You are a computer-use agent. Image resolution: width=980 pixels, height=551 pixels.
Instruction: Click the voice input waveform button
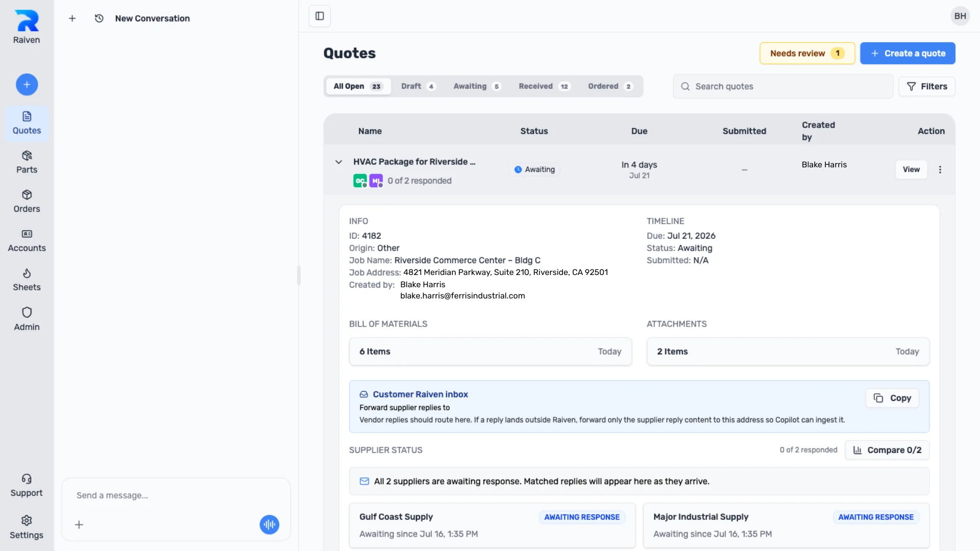coord(269,524)
